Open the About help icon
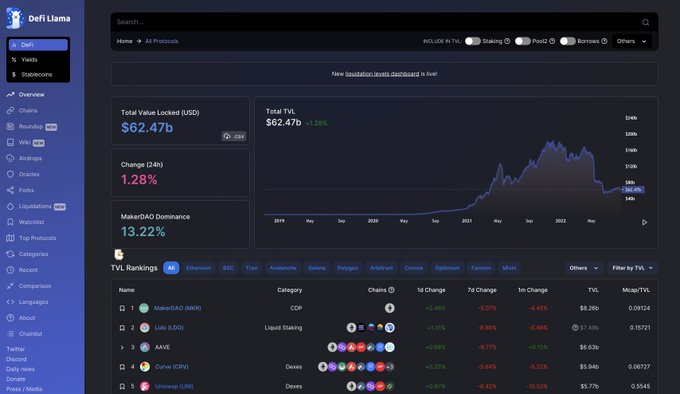Image resolution: width=680 pixels, height=394 pixels. 10,318
